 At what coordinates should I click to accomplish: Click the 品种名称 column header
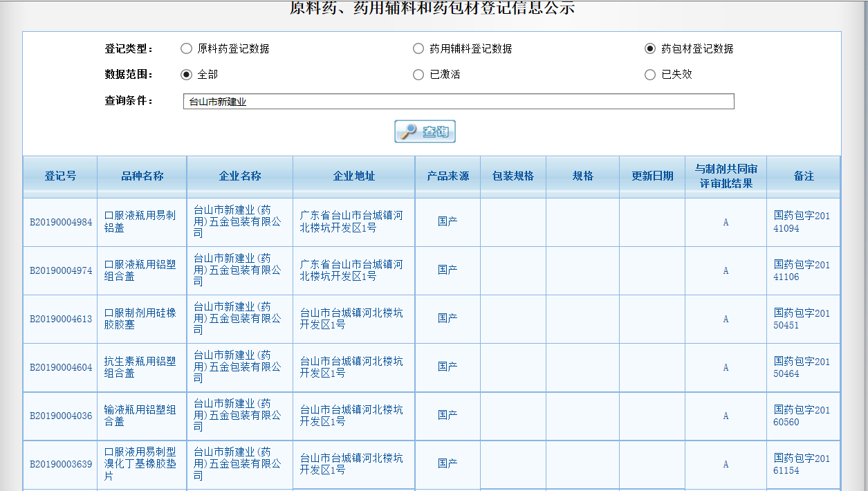pos(141,175)
